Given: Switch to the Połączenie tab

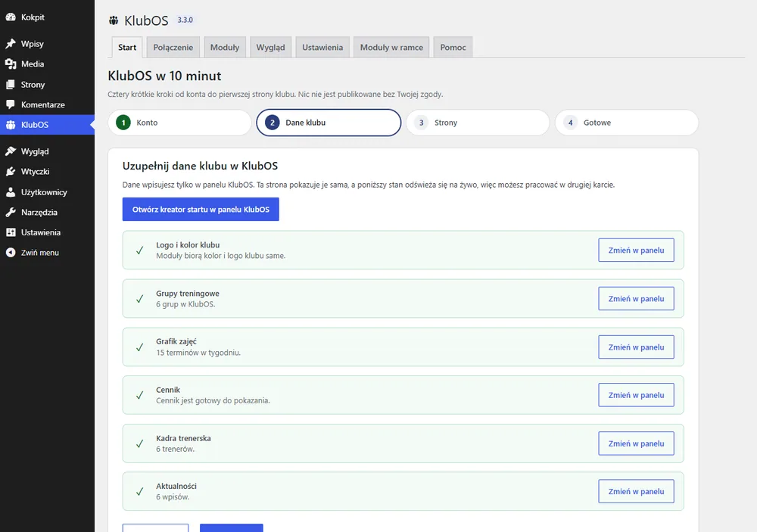Looking at the screenshot, I should pyautogui.click(x=173, y=48).
